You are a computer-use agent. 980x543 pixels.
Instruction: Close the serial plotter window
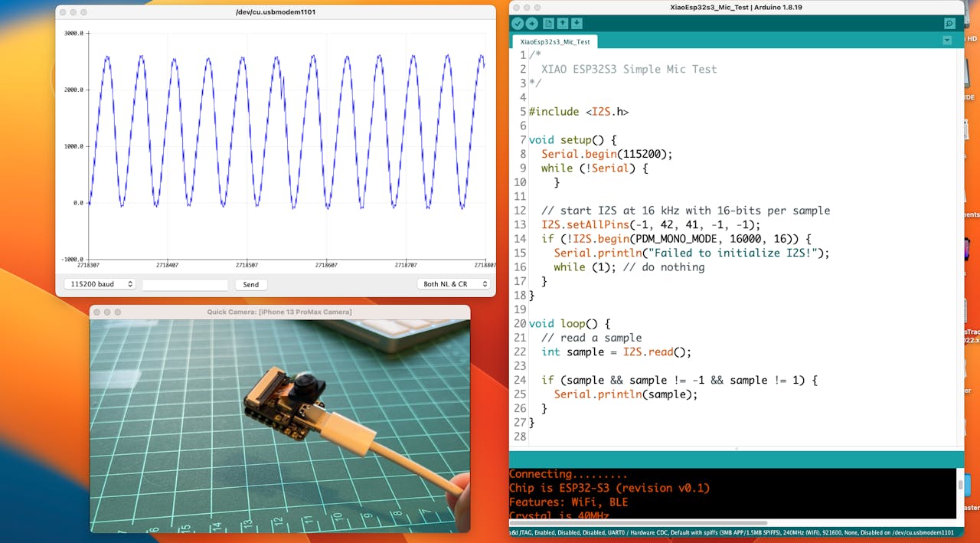point(63,12)
